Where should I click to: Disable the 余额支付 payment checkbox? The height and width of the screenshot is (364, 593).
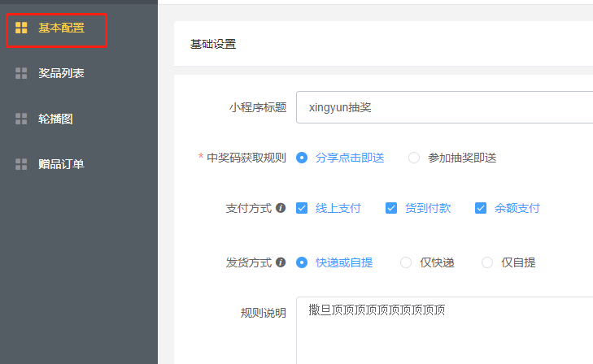[x=481, y=208]
